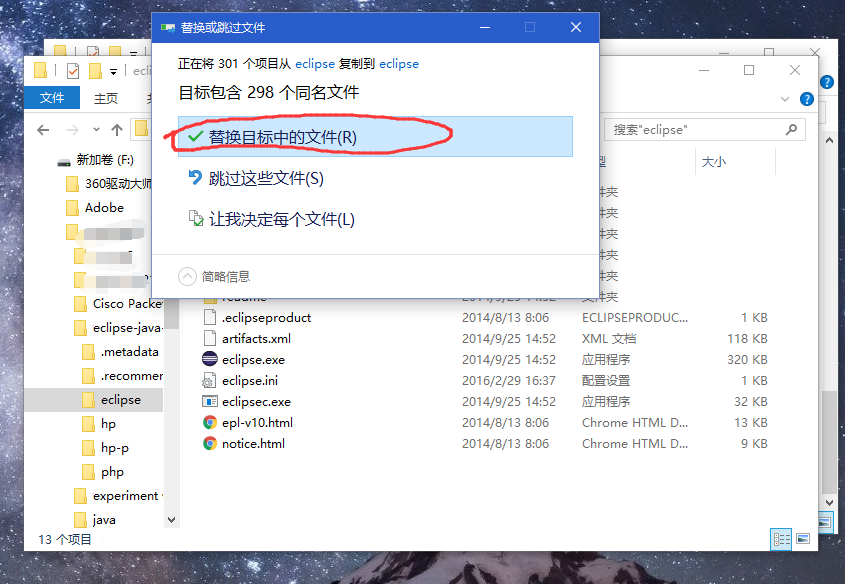This screenshot has height=584, width=845.
Task: Click the ECLIPSEPRODUC... type cell
Action: (635, 317)
